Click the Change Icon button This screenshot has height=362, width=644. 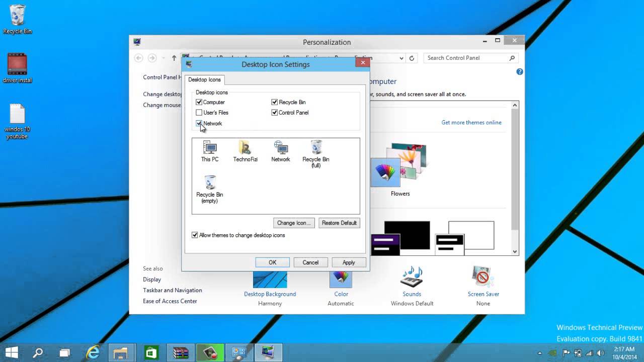[x=294, y=223]
